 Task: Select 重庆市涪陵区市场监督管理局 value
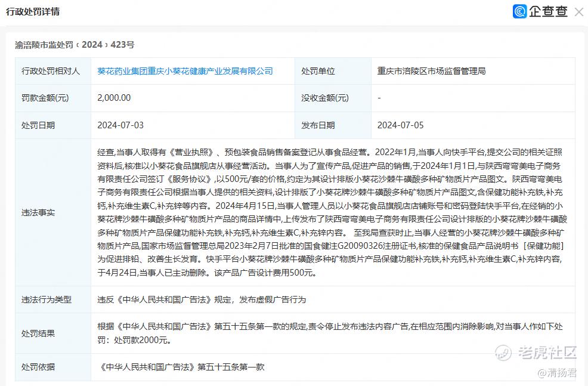click(431, 71)
